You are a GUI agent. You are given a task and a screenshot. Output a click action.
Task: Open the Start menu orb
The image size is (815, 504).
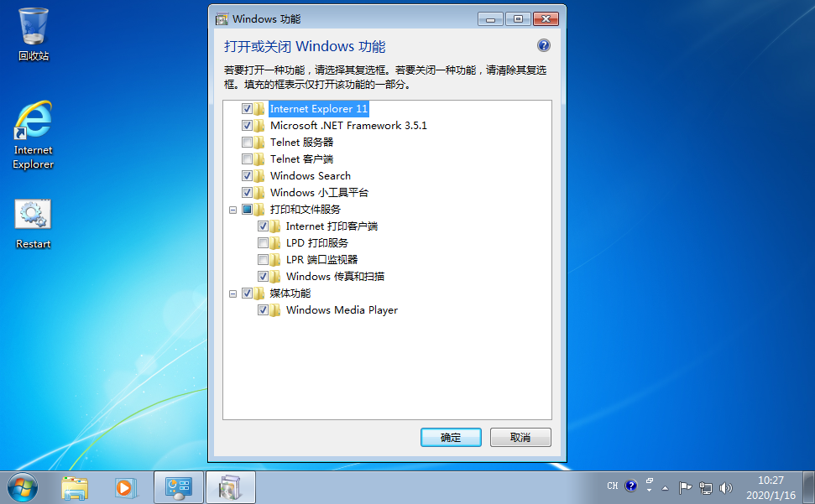[21, 486]
